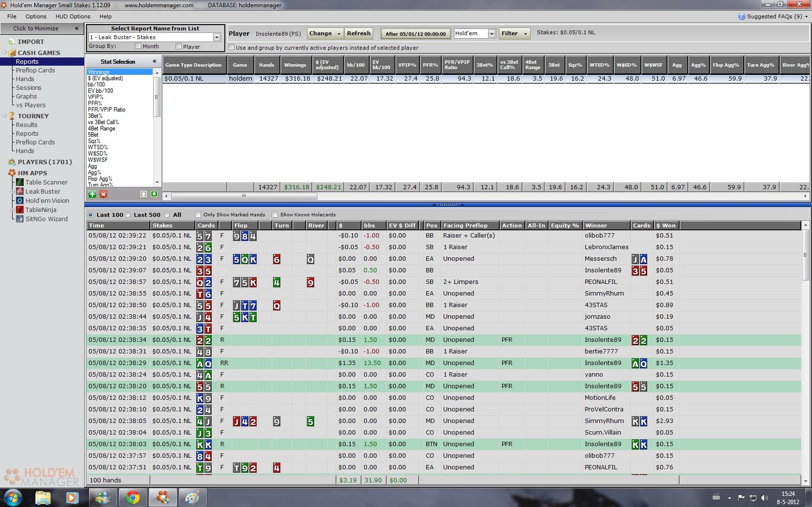Select the Last 500 radio button

pos(128,215)
